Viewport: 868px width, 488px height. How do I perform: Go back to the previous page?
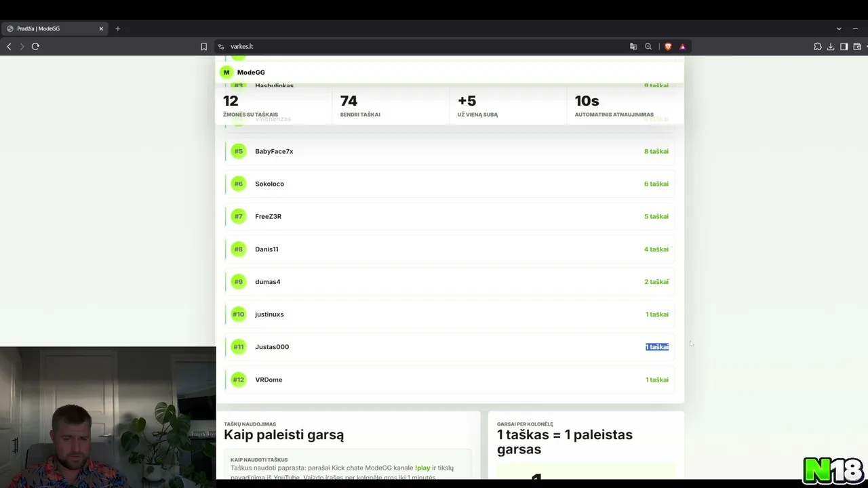point(9,47)
